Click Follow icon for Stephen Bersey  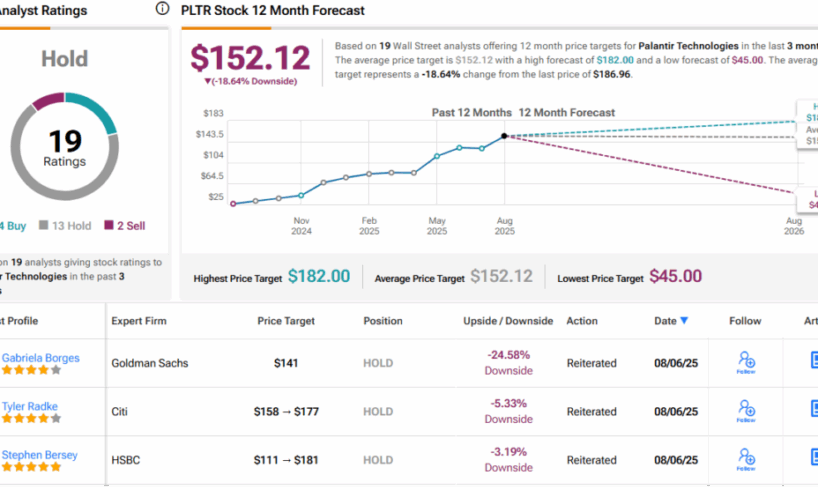pyautogui.click(x=745, y=458)
